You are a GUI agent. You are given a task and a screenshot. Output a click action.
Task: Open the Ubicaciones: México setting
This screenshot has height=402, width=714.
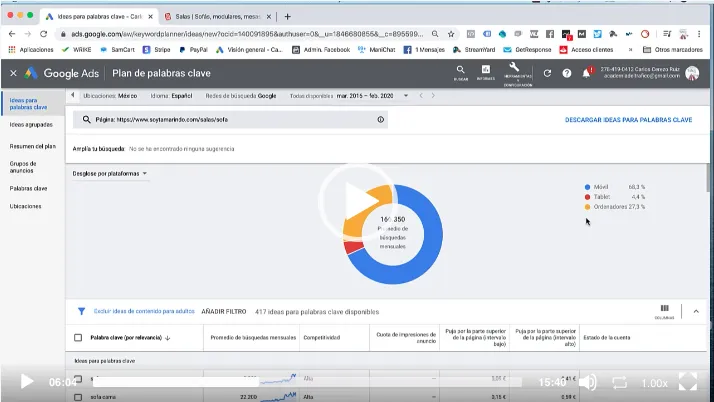(x=110, y=96)
